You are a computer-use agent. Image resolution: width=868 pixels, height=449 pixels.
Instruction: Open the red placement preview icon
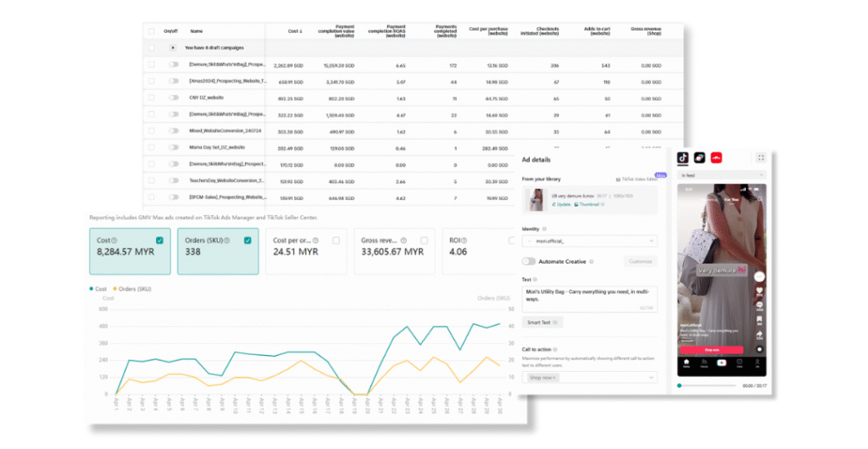[716, 158]
